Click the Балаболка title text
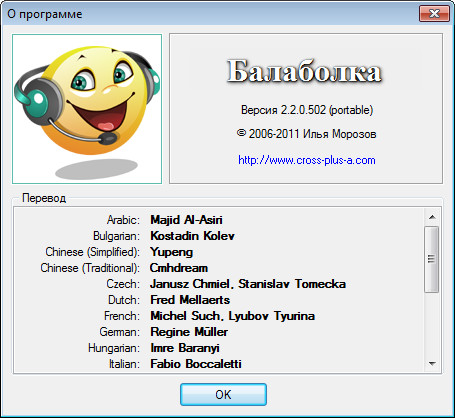Screen dimensions: 455x418 [304, 71]
